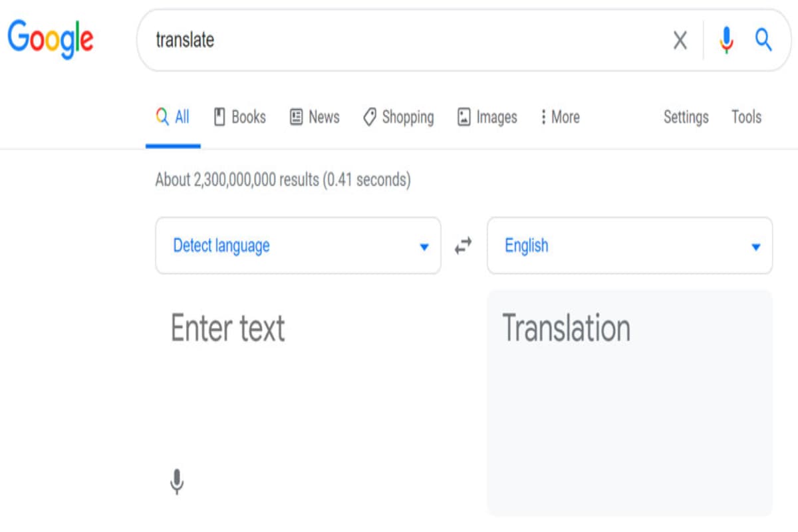Viewport: 798px width, 532px height.
Task: Switch to the News tab
Action: click(315, 117)
